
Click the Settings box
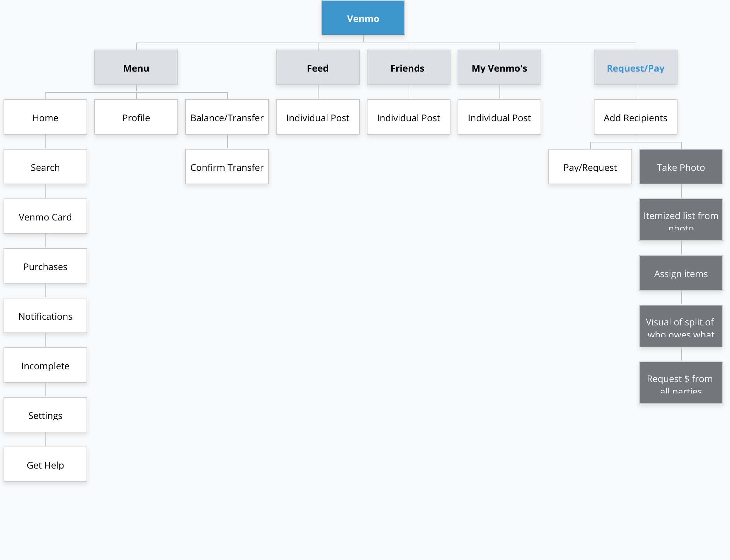(x=45, y=415)
